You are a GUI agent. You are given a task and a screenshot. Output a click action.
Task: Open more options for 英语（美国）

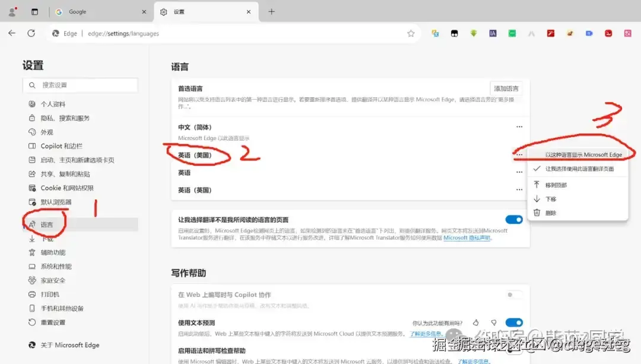pos(519,155)
